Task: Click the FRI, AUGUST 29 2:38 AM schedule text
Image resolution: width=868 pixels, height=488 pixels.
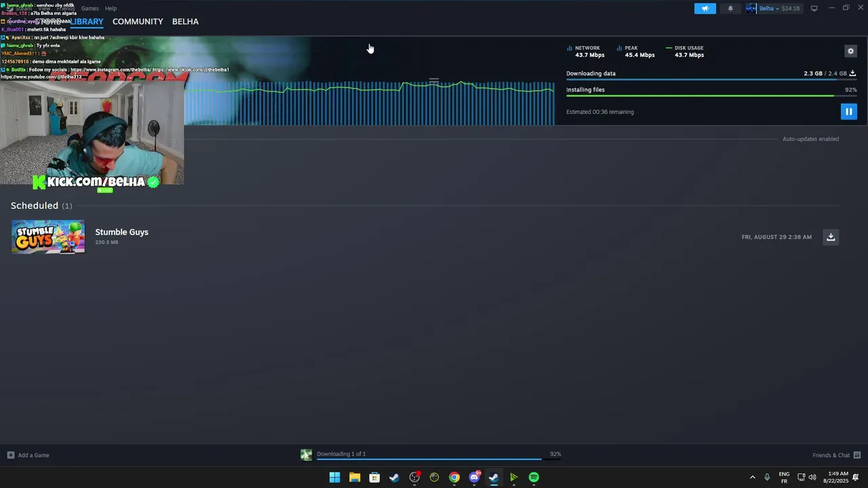Action: coord(776,237)
